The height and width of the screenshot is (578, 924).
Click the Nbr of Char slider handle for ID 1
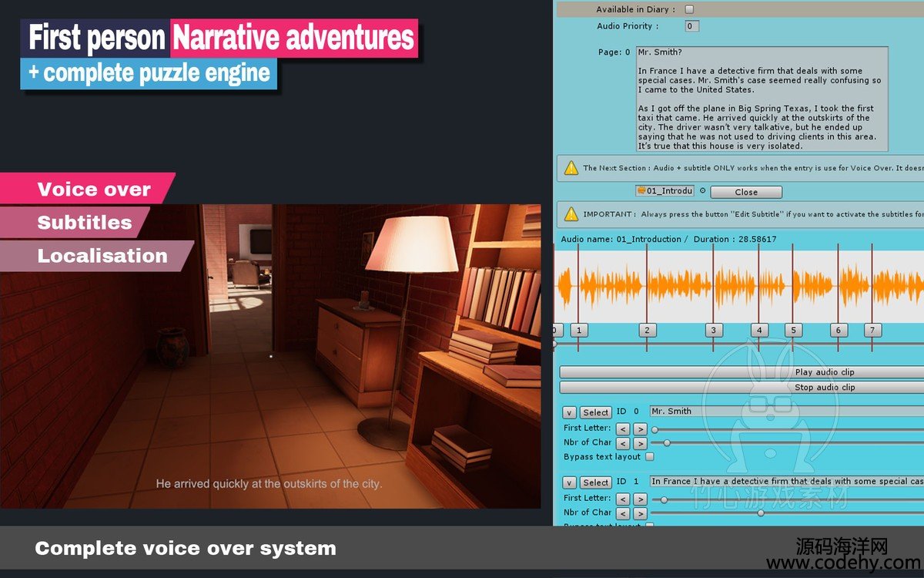(x=761, y=512)
